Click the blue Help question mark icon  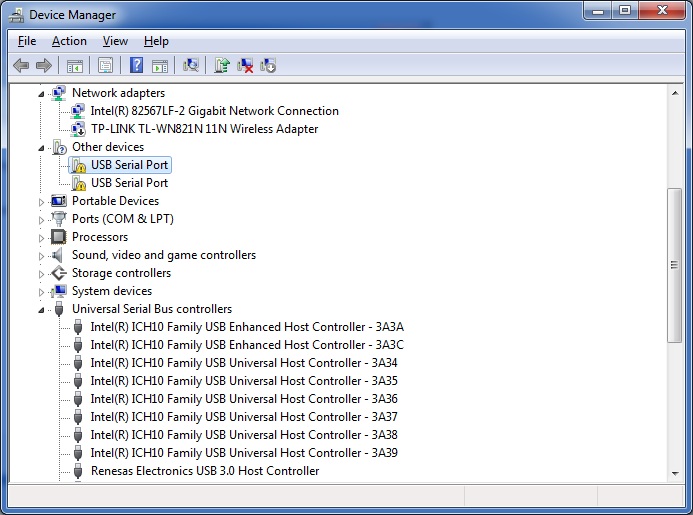[136, 65]
